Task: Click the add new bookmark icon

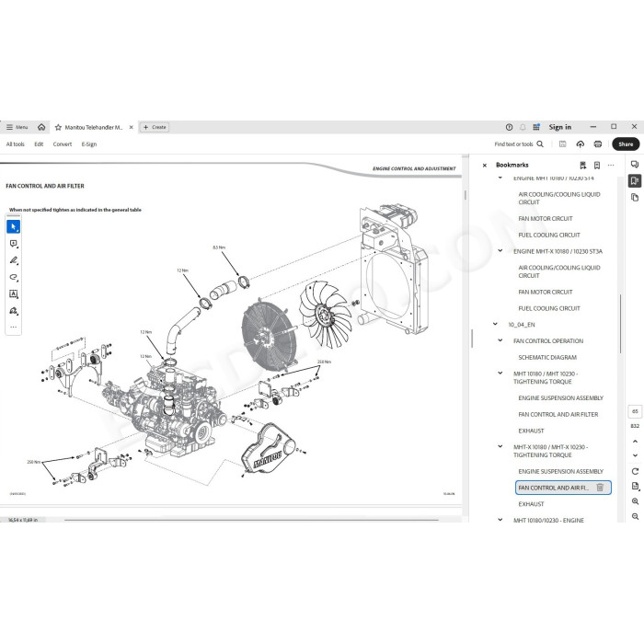Action: (x=597, y=165)
